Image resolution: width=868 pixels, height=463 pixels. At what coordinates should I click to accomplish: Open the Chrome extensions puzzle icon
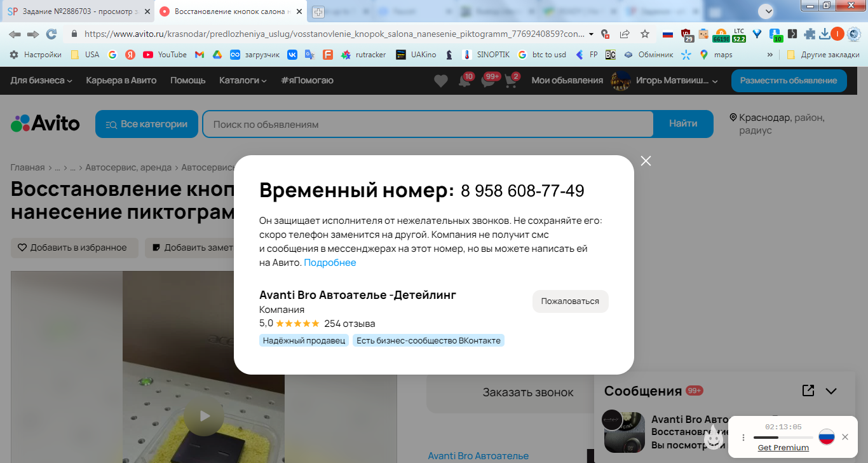point(810,34)
